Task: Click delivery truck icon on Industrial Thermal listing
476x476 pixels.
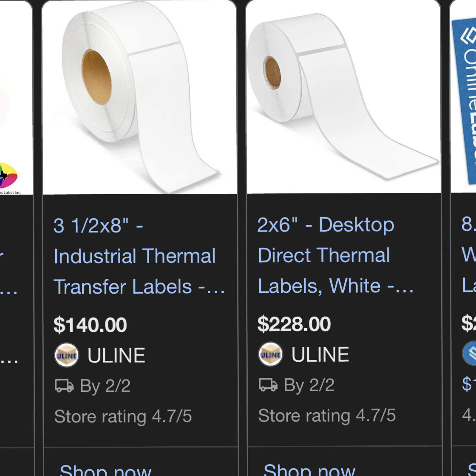Action: (64, 386)
